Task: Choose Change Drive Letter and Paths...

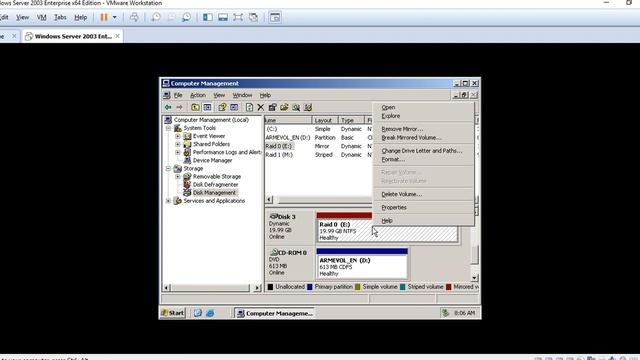Action: 422,151
